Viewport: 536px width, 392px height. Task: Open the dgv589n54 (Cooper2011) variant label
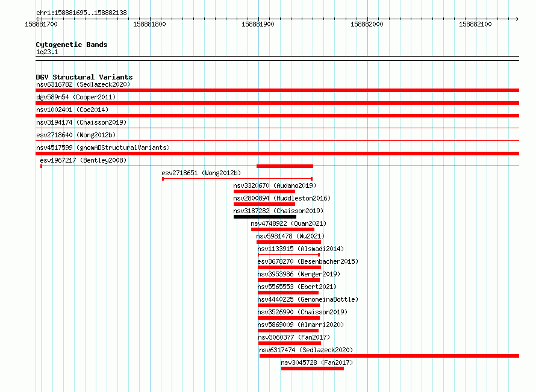pos(76,97)
